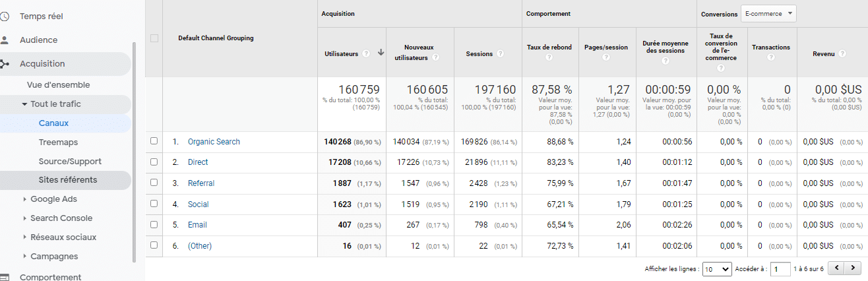Open the Temps réel section
The height and width of the screenshot is (281, 868).
click(42, 16)
